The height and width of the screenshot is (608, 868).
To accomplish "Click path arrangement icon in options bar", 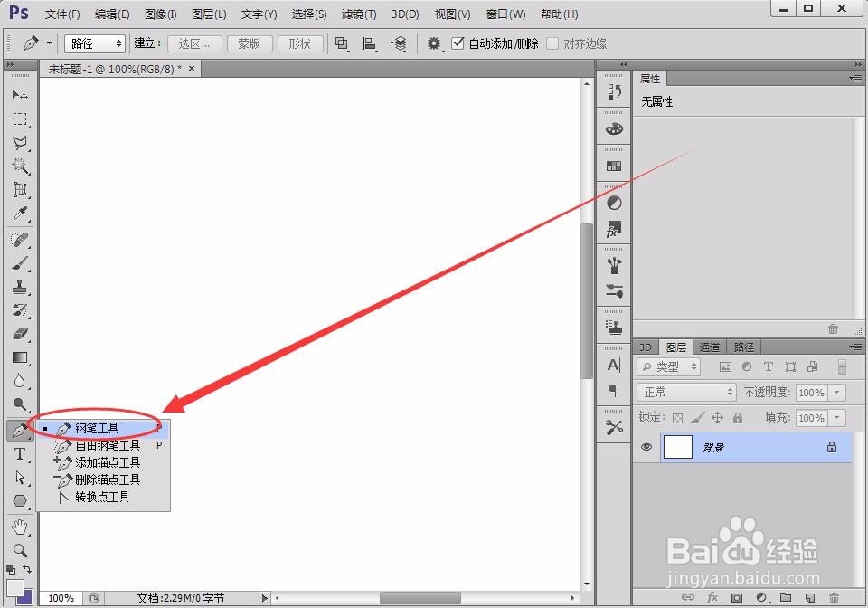I will point(398,43).
